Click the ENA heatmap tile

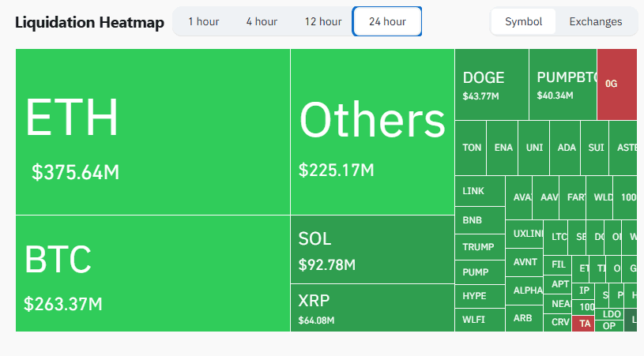pos(503,148)
